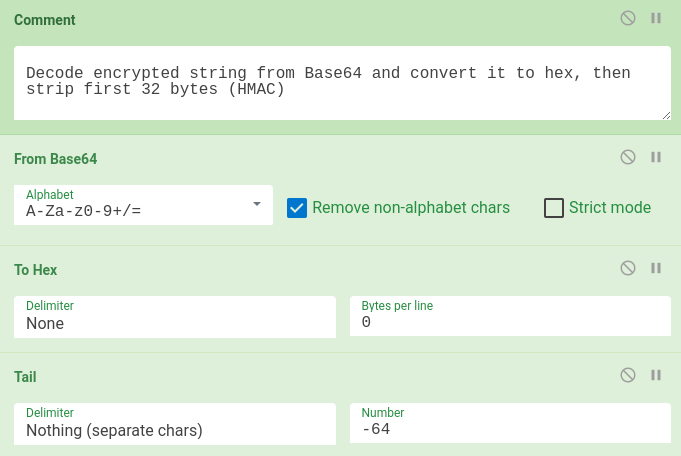Set breakpoint on To Hex operation
The width and height of the screenshot is (681, 456).
point(656,268)
